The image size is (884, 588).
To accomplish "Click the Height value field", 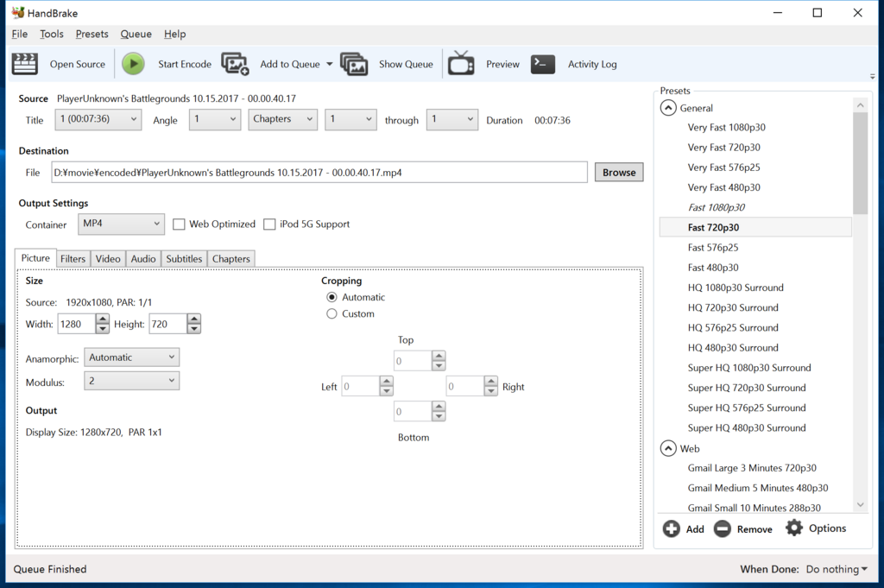I will point(168,324).
